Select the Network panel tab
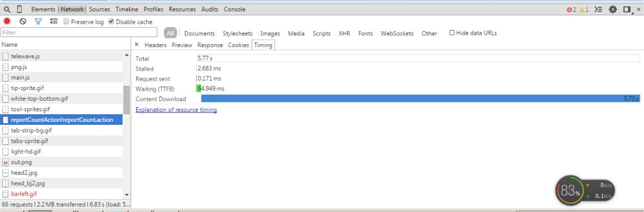Image resolution: width=644 pixels, height=212 pixels. tap(72, 9)
